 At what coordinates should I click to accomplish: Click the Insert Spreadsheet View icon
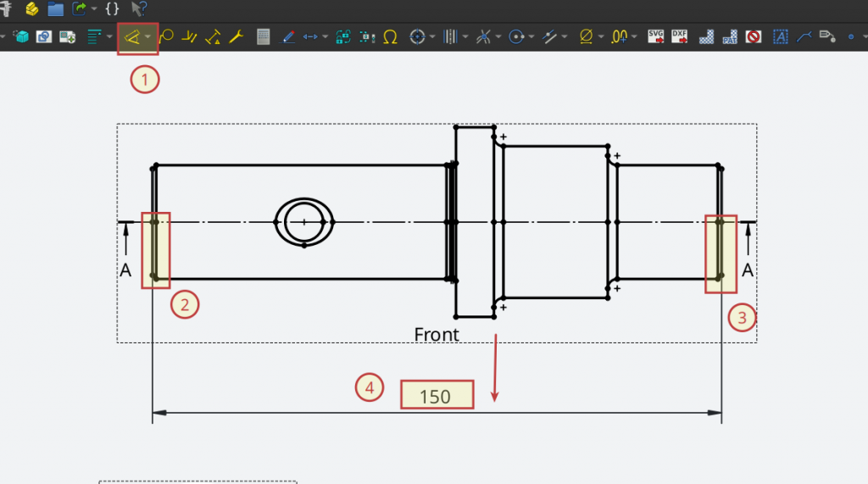pos(263,37)
